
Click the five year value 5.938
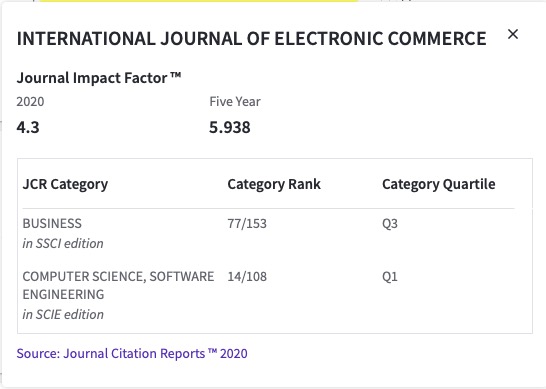(x=229, y=127)
